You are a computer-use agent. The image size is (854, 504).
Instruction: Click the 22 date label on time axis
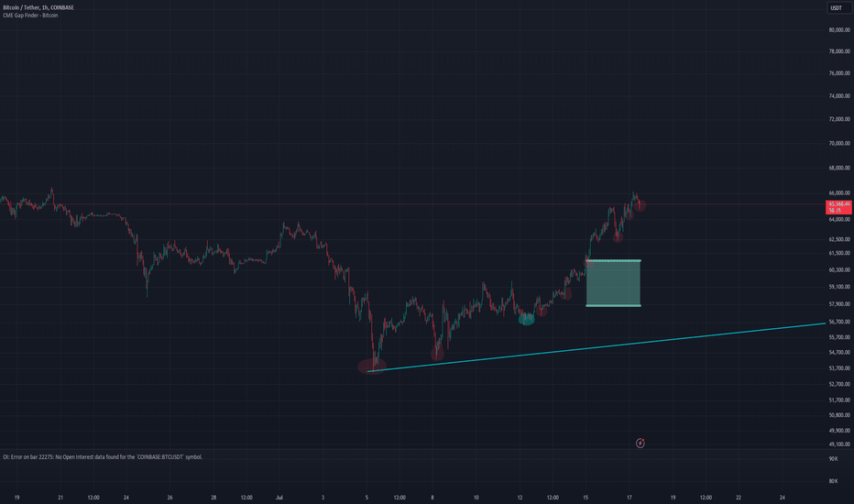click(x=739, y=498)
